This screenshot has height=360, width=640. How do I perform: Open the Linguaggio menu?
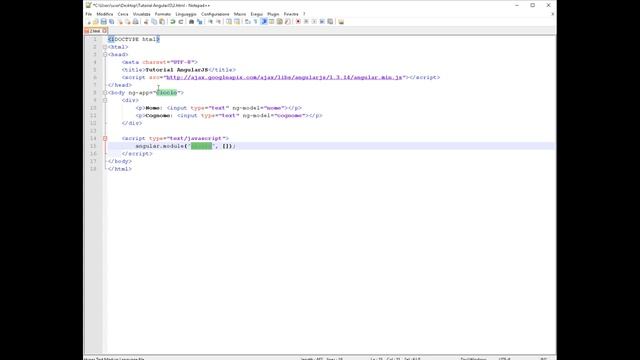coord(186,14)
